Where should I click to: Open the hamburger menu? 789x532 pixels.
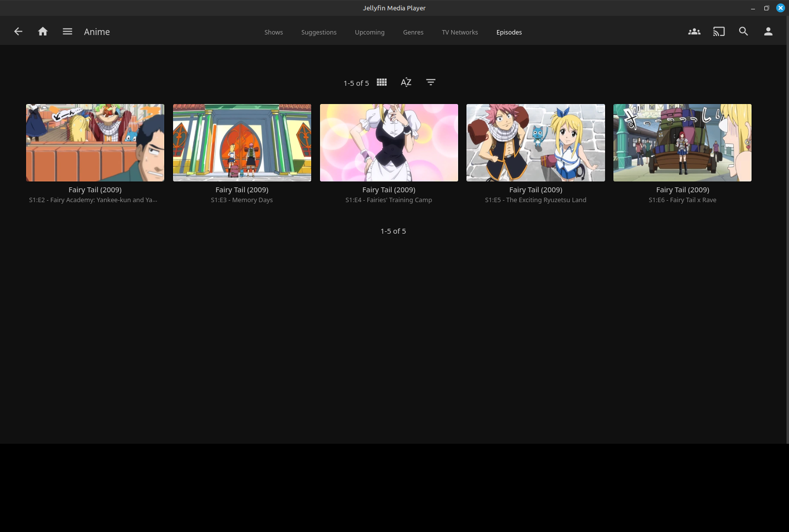click(68, 32)
